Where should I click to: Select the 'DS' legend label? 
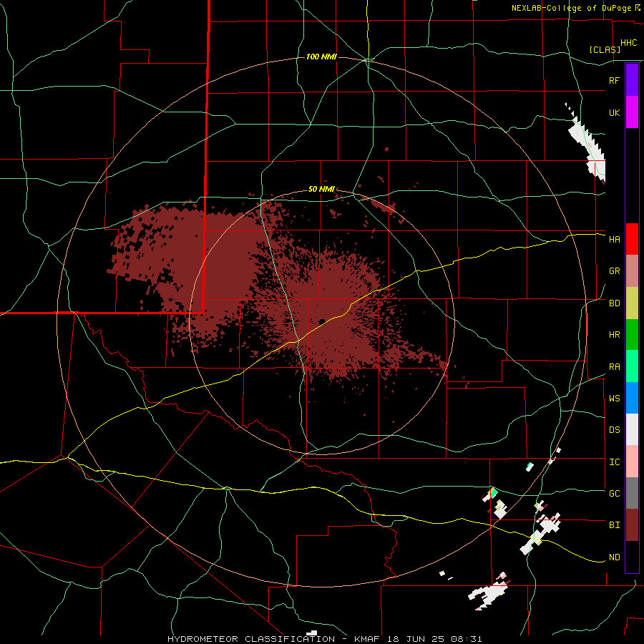tap(614, 430)
